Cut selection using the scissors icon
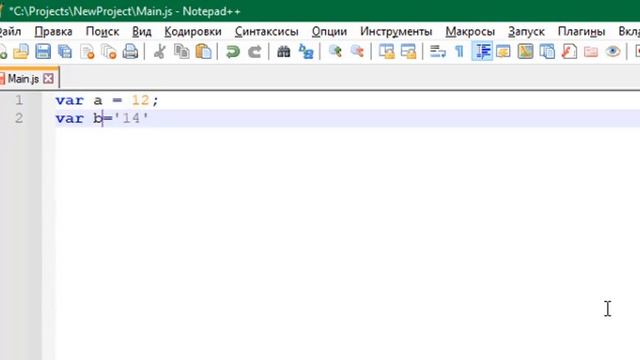The width and height of the screenshot is (640, 360). pyautogui.click(x=160, y=52)
